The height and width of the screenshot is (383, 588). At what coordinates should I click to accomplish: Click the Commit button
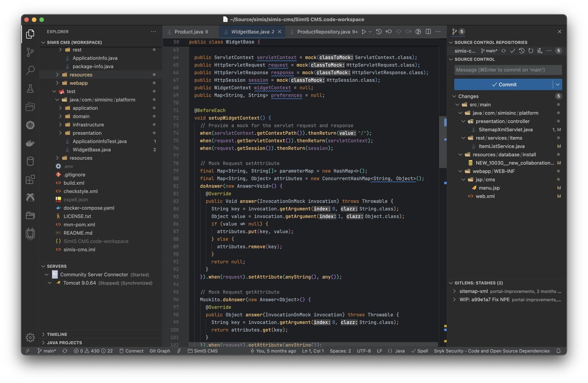(x=504, y=84)
